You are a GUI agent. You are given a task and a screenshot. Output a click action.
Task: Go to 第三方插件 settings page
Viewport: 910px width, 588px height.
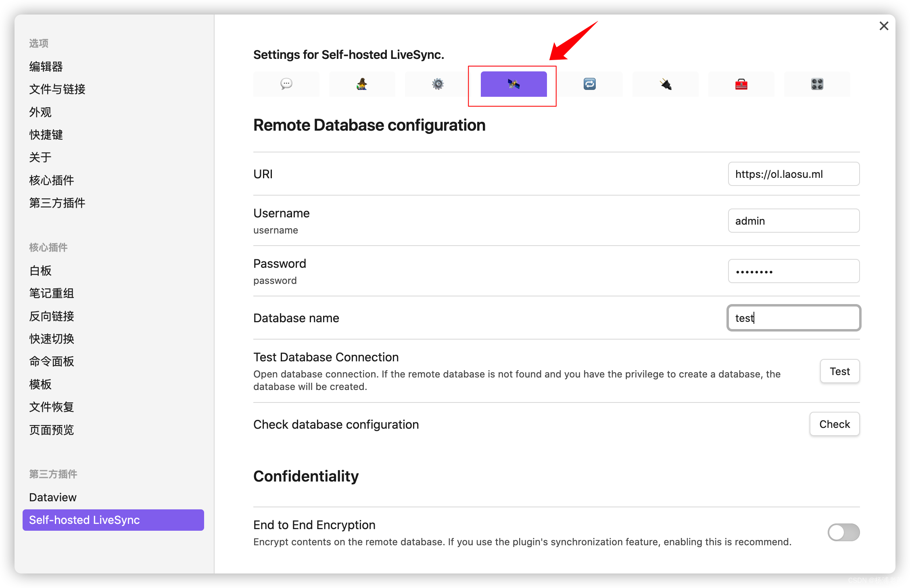57,203
